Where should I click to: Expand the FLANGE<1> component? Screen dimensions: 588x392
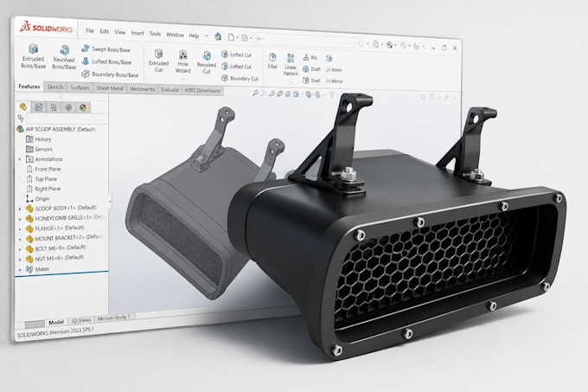(x=20, y=228)
